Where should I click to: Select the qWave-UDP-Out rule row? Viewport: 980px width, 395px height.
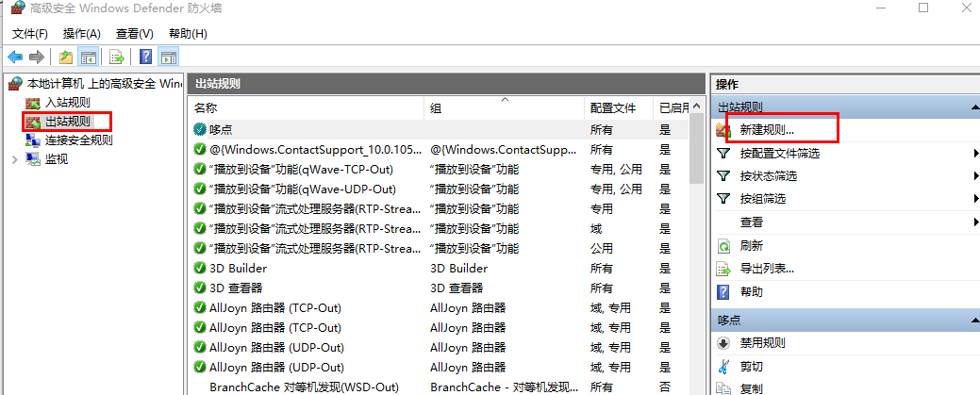[439, 189]
